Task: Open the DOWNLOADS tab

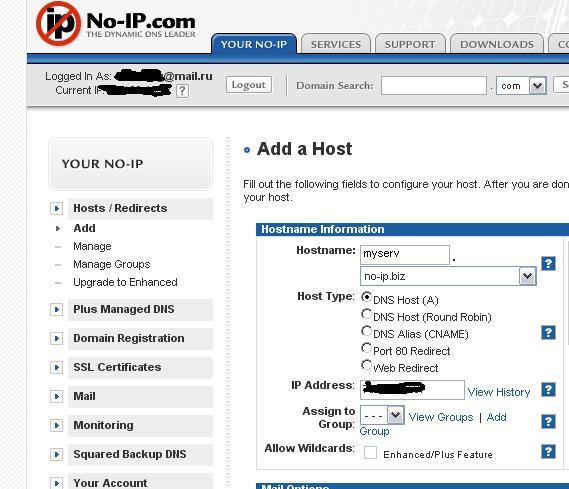Action: [x=497, y=44]
